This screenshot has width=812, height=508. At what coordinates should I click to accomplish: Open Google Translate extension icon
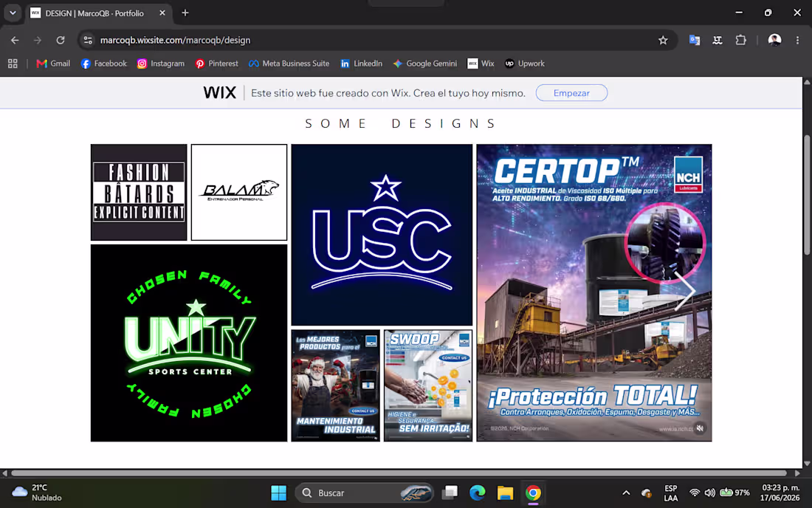[695, 40]
